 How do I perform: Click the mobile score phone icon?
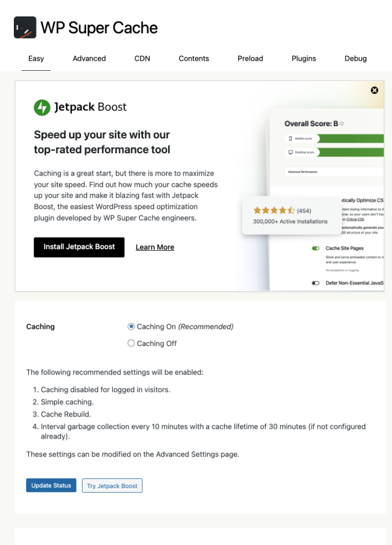(x=290, y=138)
